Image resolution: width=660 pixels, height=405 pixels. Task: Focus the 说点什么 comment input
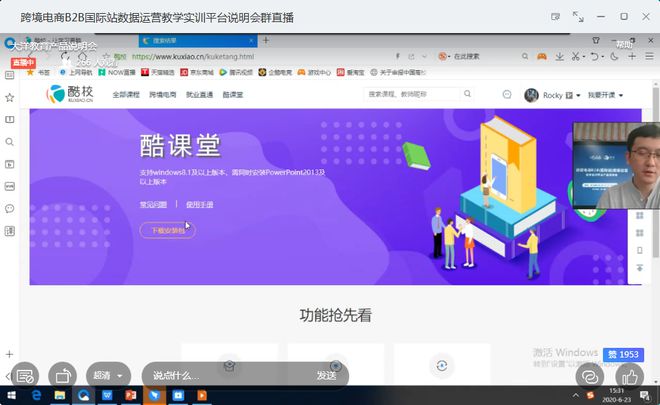[227, 376]
